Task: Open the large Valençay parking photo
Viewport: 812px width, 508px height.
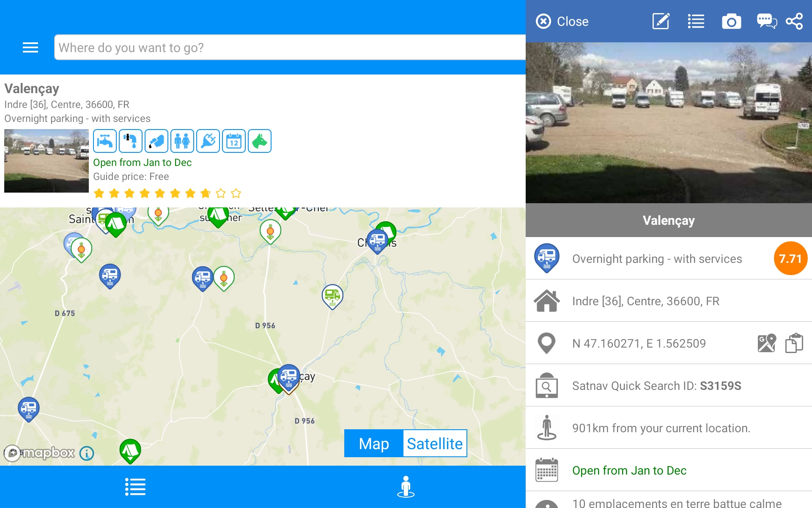Action: tap(669, 123)
